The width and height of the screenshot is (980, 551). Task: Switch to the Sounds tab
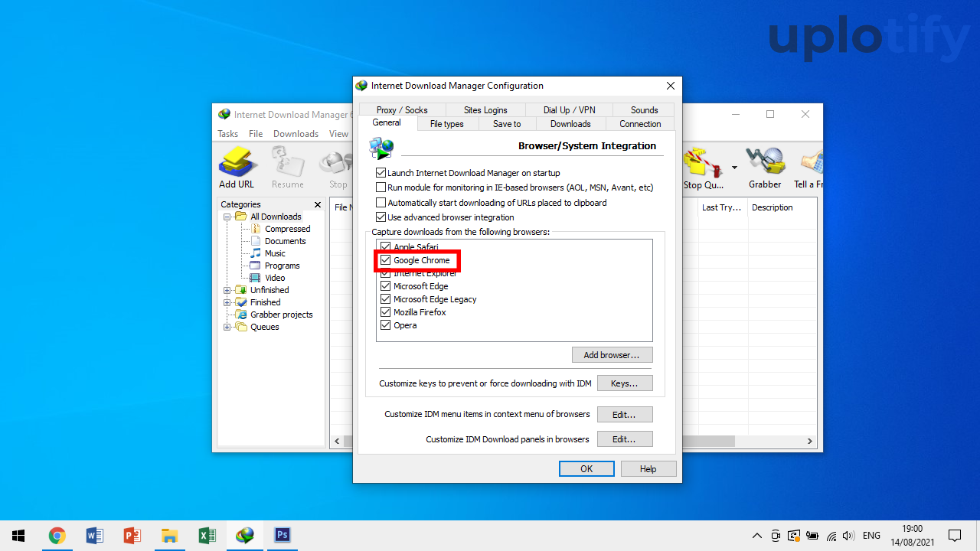click(644, 110)
